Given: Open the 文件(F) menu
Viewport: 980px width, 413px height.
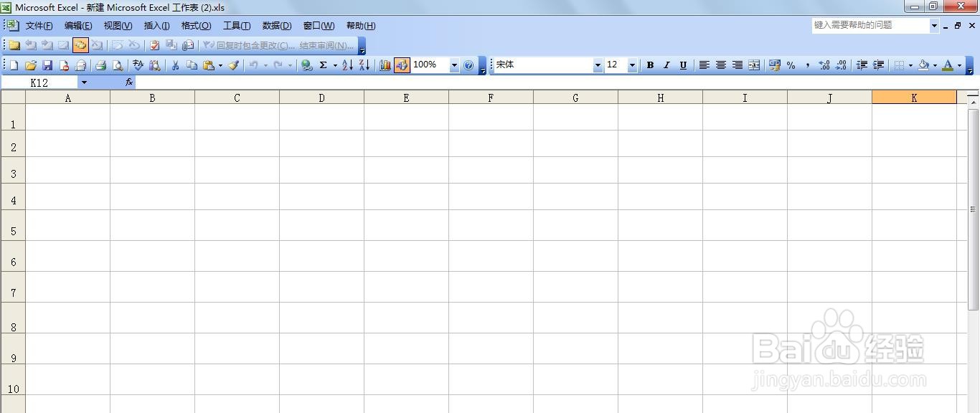Looking at the screenshot, I should click(39, 26).
